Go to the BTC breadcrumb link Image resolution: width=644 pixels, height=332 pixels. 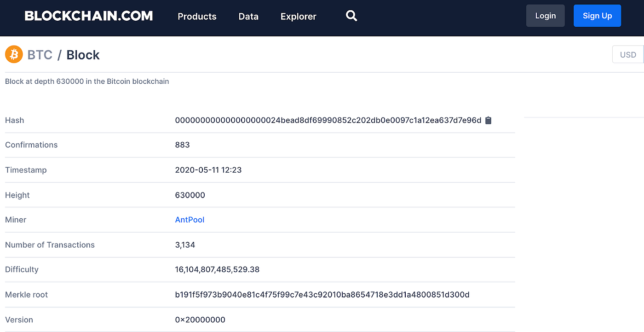click(40, 55)
